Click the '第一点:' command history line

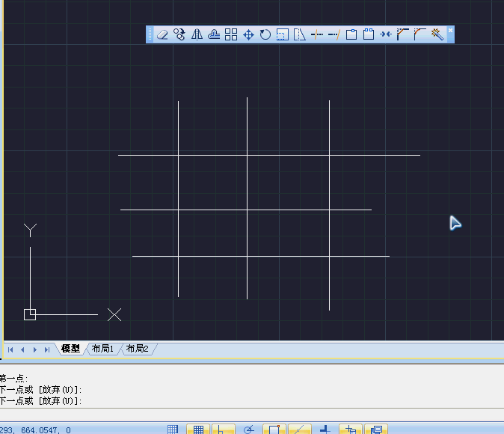pyautogui.click(x=13, y=379)
